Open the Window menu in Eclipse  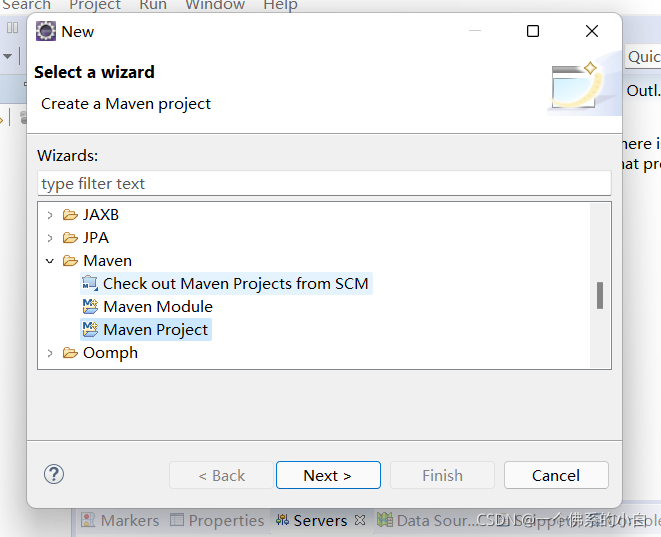click(x=215, y=5)
